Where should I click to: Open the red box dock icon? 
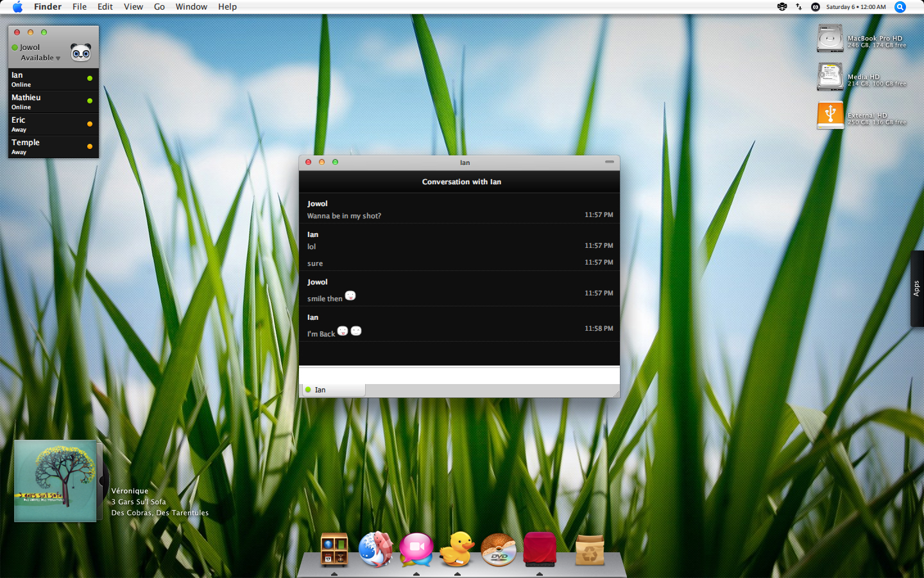click(x=540, y=550)
